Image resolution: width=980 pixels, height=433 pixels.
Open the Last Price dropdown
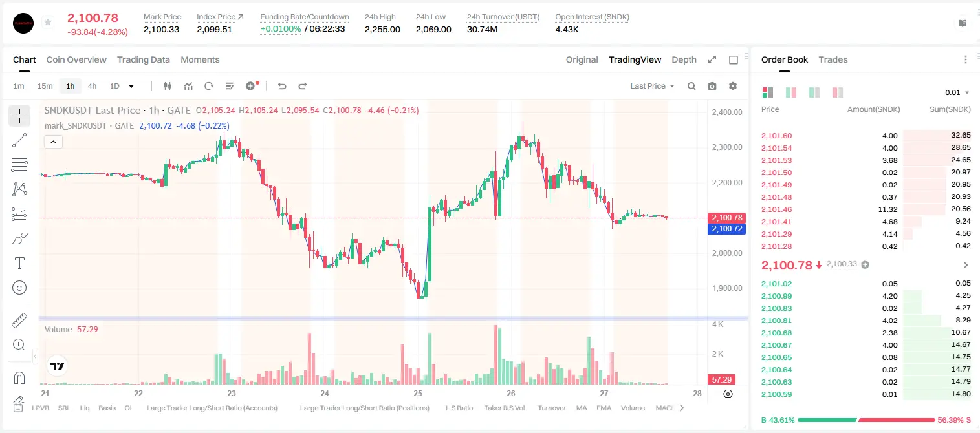point(652,86)
